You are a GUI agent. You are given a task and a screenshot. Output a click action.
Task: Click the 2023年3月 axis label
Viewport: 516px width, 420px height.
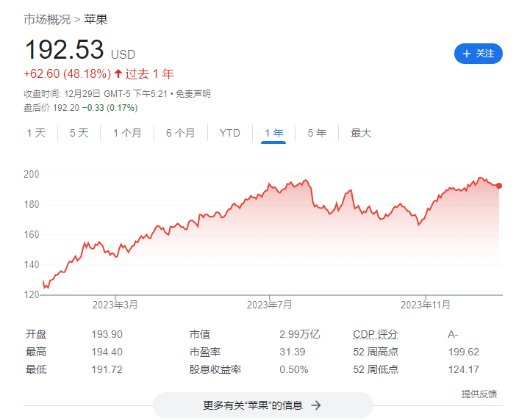click(115, 305)
